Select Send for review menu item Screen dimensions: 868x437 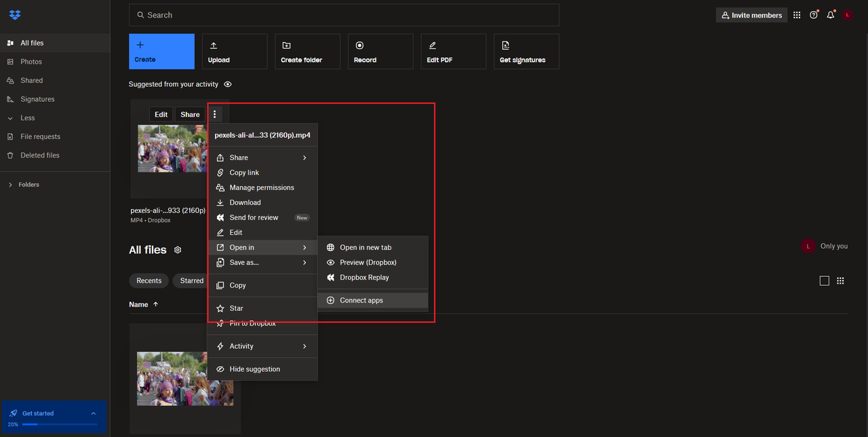coord(262,217)
